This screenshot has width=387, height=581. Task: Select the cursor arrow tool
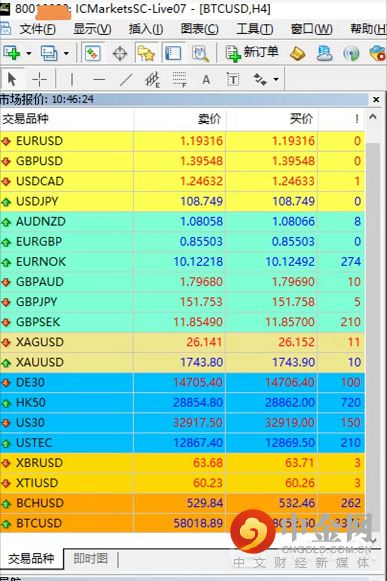tap(12, 79)
